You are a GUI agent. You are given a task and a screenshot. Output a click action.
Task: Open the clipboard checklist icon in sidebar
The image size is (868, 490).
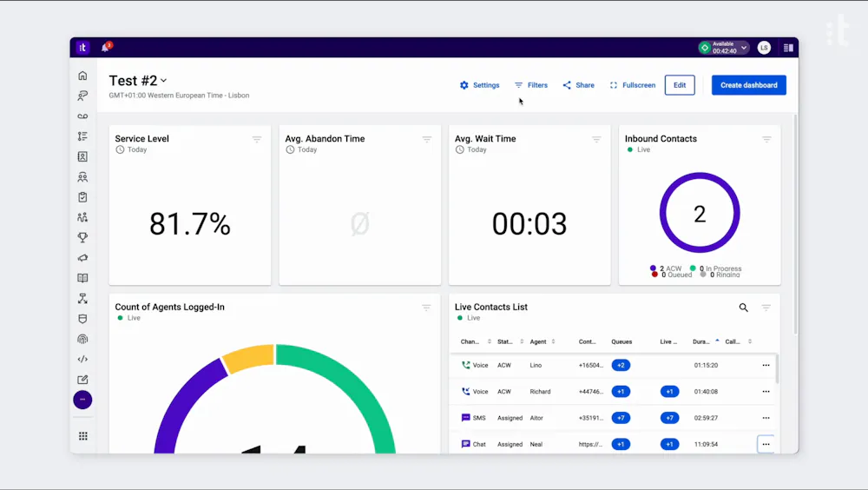click(x=82, y=197)
